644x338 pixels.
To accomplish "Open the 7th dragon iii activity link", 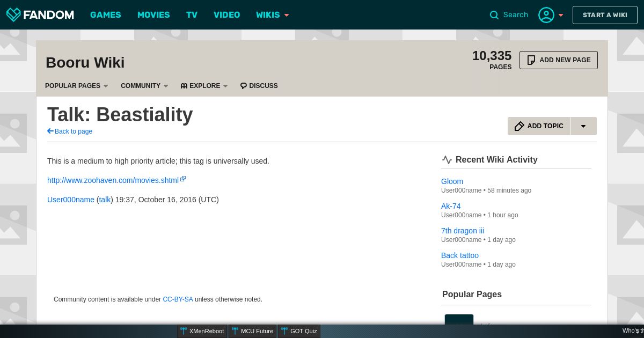I will tap(463, 231).
